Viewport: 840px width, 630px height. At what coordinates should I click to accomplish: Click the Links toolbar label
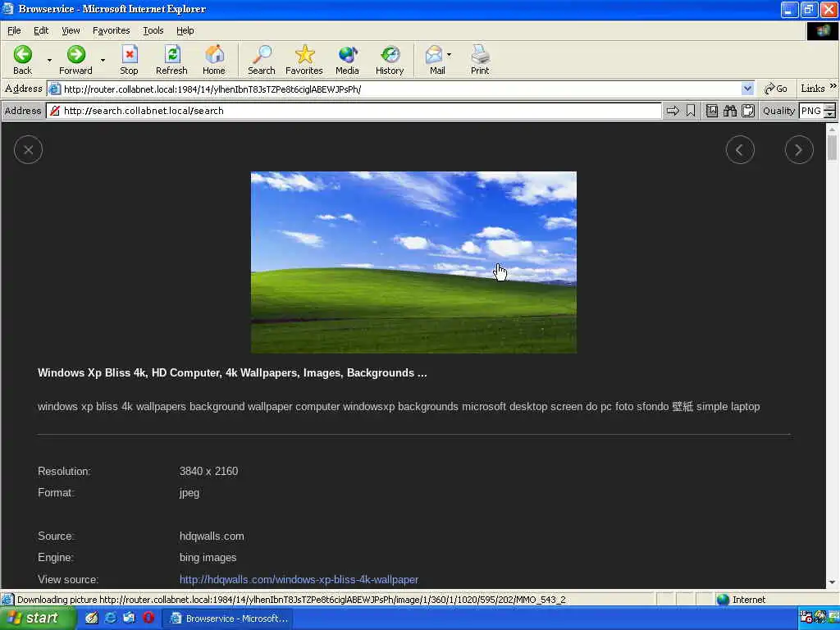[812, 89]
